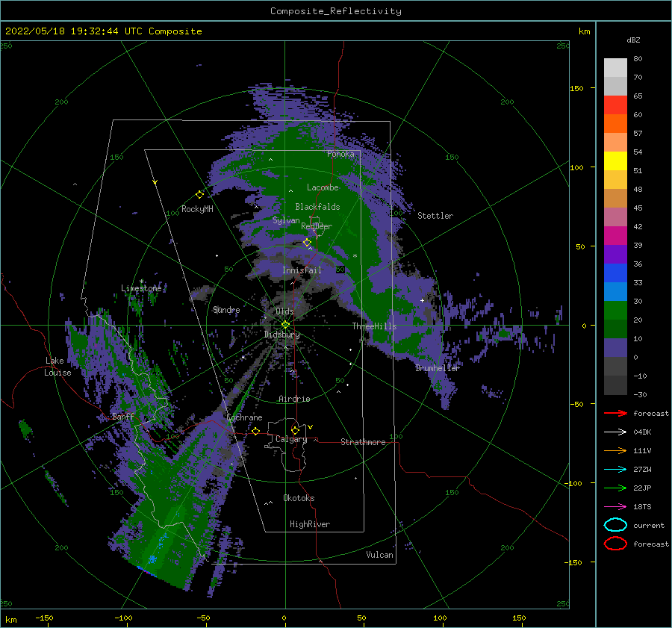The image size is (672, 628).
Task: Click the green 22JP arrow in legend
Action: (x=615, y=488)
